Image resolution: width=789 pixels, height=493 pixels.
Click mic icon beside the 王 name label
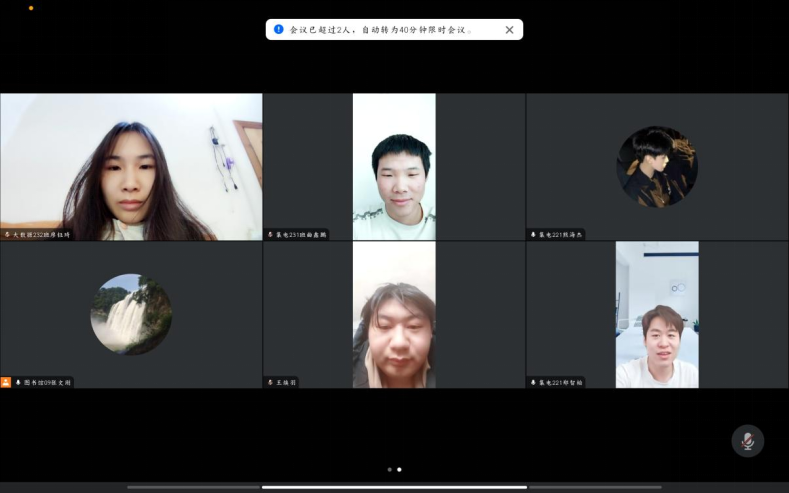(x=270, y=382)
